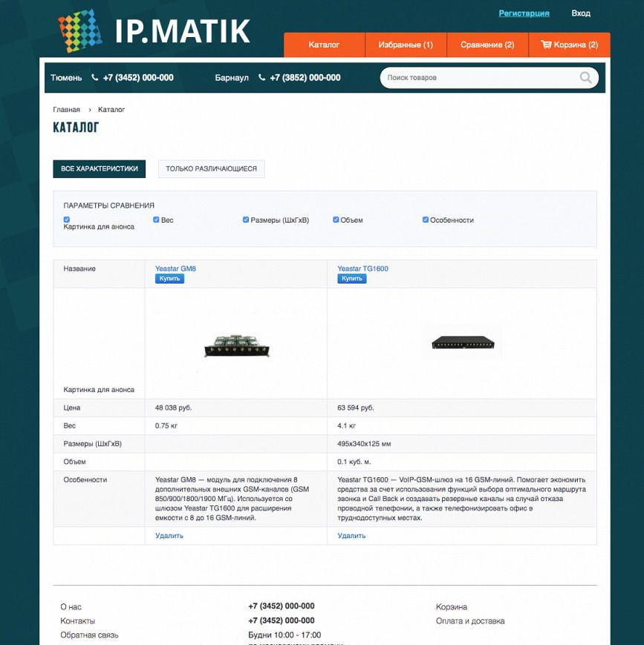Click the search magnifier icon

pos(585,77)
